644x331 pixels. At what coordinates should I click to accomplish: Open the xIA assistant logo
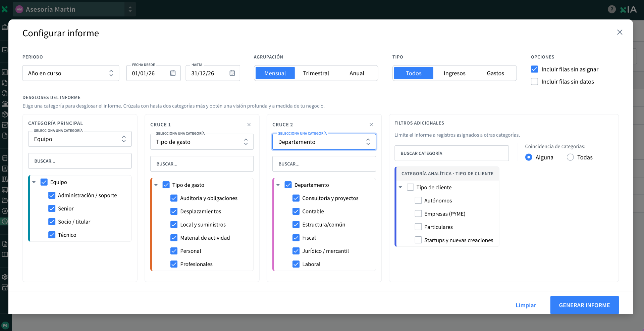pyautogui.click(x=629, y=9)
